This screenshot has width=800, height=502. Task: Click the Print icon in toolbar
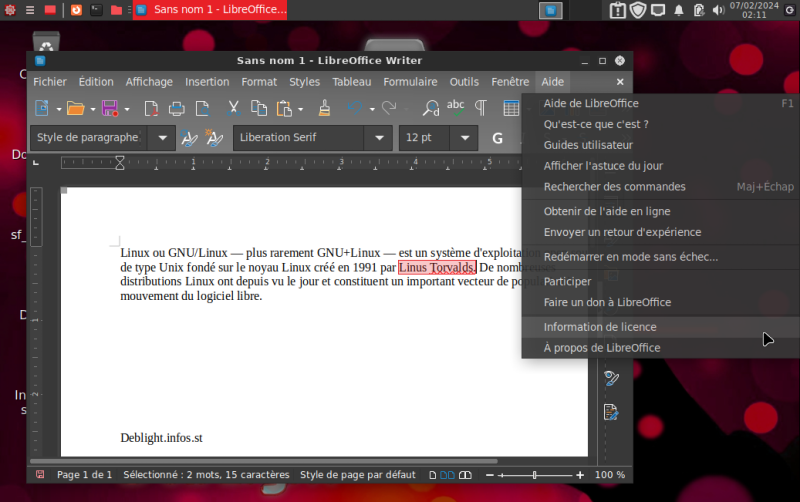pos(177,108)
